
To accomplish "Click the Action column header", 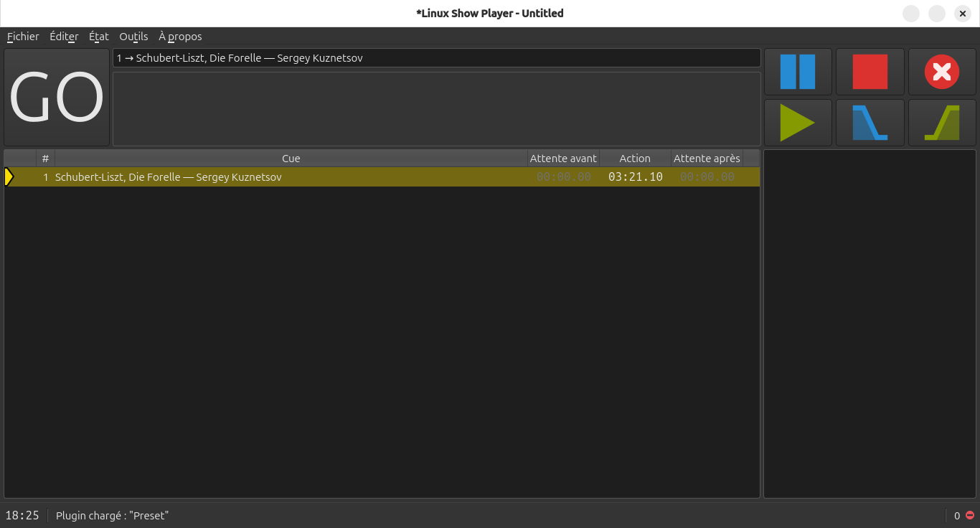I will (x=635, y=159).
